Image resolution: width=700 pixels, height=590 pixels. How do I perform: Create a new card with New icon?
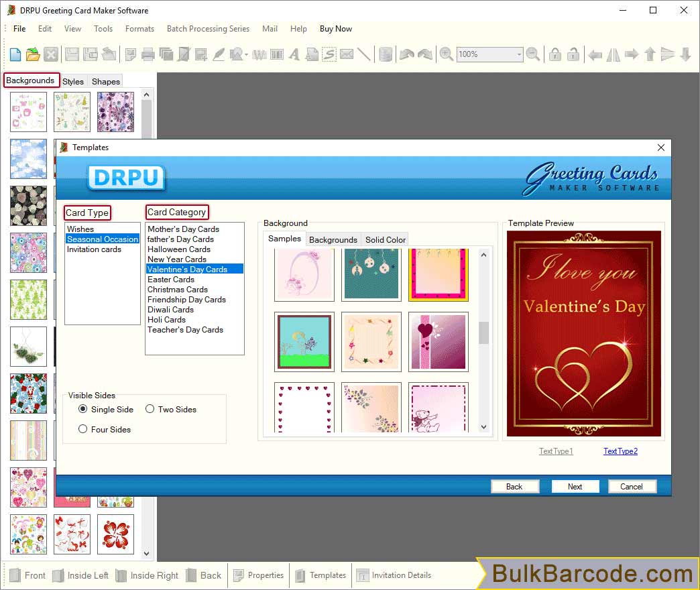coord(15,54)
